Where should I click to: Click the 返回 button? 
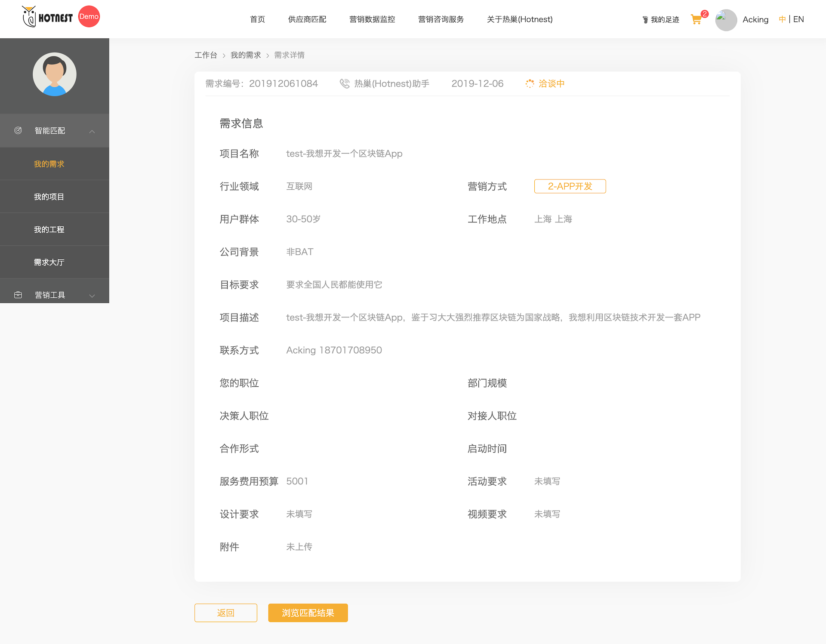coord(226,613)
